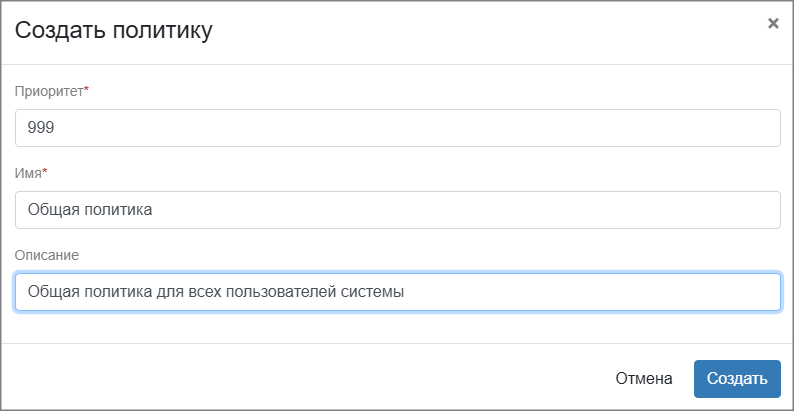
Task: Click the red asterisk beside Приоритет
Action: click(x=86, y=90)
